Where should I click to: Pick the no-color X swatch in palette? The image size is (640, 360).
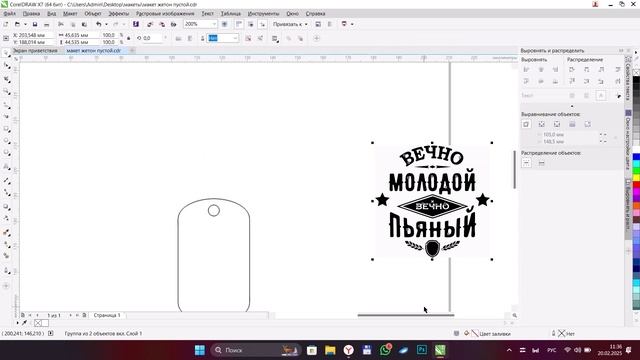coord(636,72)
